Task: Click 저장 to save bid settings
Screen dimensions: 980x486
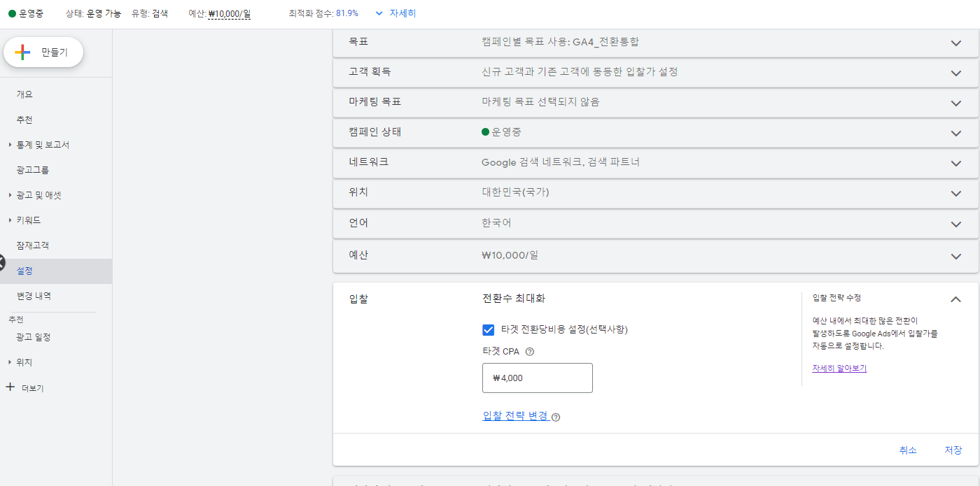Action: pyautogui.click(x=953, y=450)
